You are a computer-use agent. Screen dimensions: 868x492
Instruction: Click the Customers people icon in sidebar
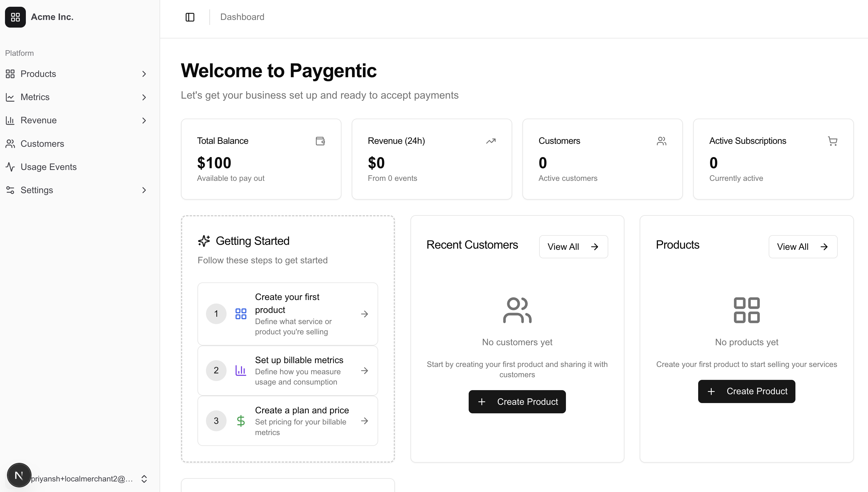[x=10, y=144]
